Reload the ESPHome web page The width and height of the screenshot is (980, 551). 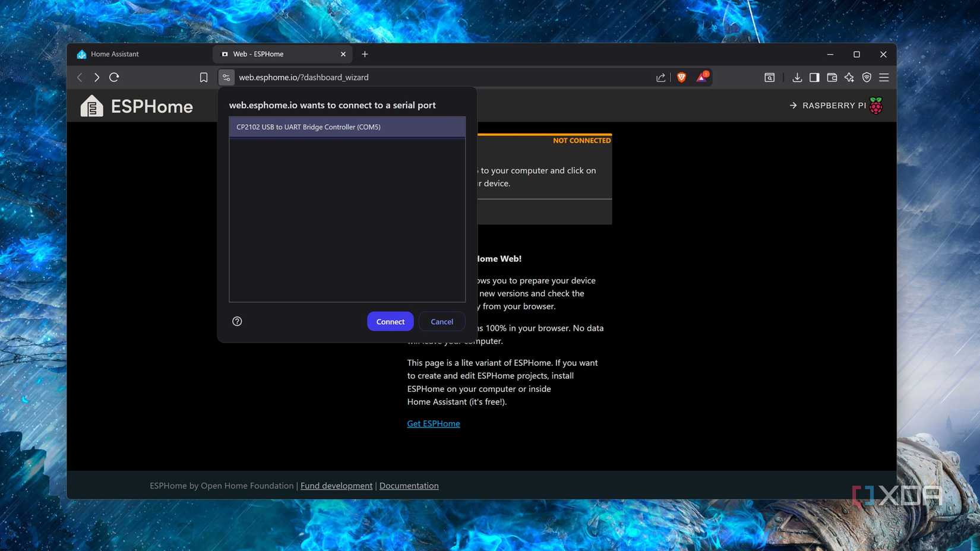tap(114, 77)
